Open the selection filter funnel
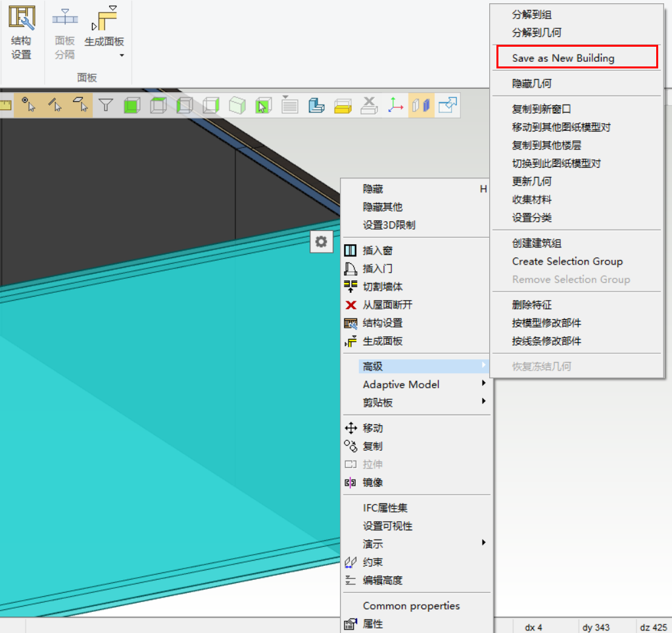This screenshot has height=633, width=672. [x=105, y=105]
